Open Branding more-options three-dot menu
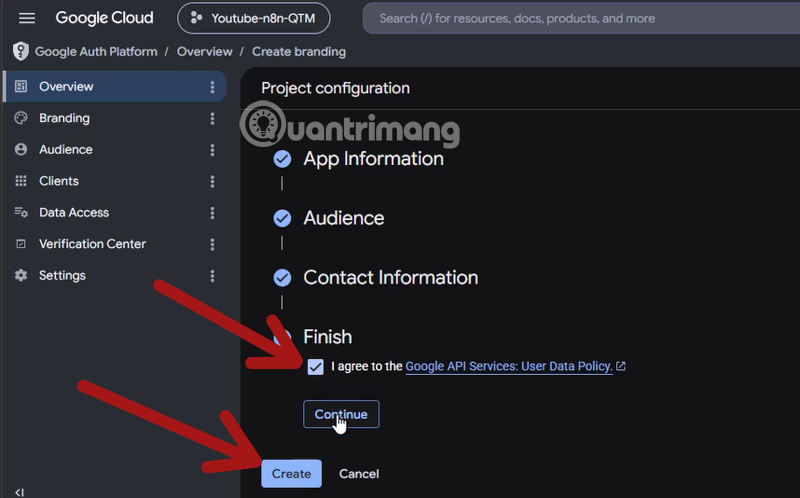800x498 pixels. [x=212, y=118]
